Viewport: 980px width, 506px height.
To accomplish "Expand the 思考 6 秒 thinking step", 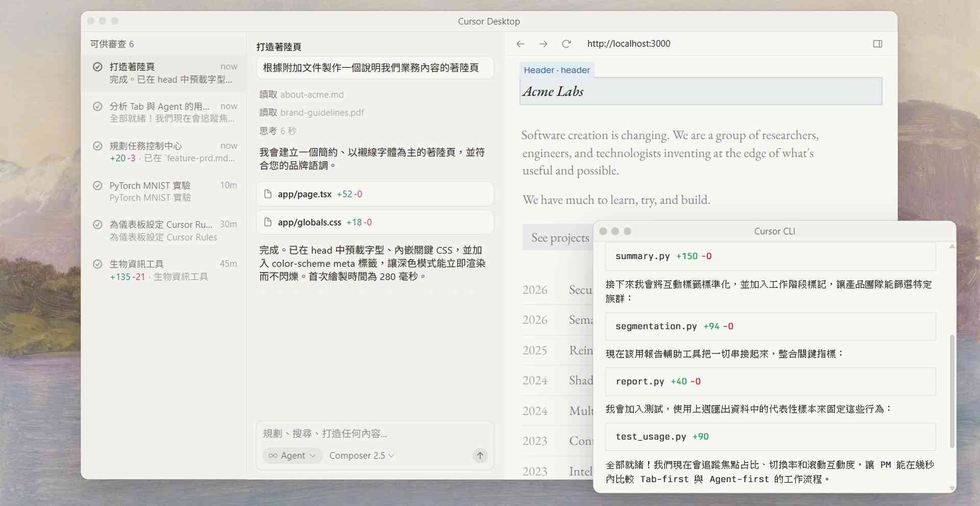I will point(278,131).
